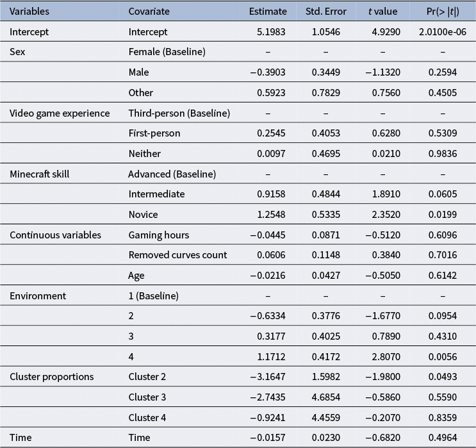Click the 'Male' covariate cell

(x=139, y=72)
